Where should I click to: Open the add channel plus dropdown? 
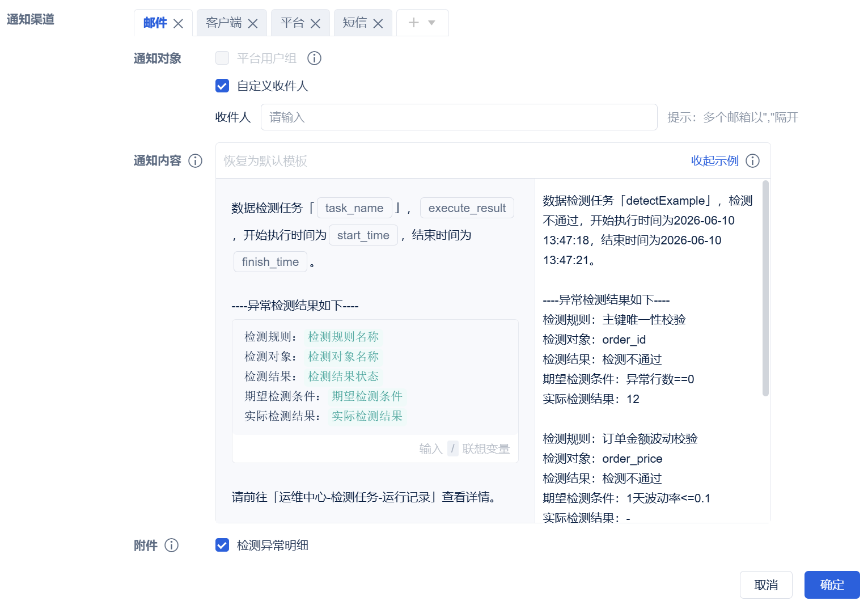(422, 23)
